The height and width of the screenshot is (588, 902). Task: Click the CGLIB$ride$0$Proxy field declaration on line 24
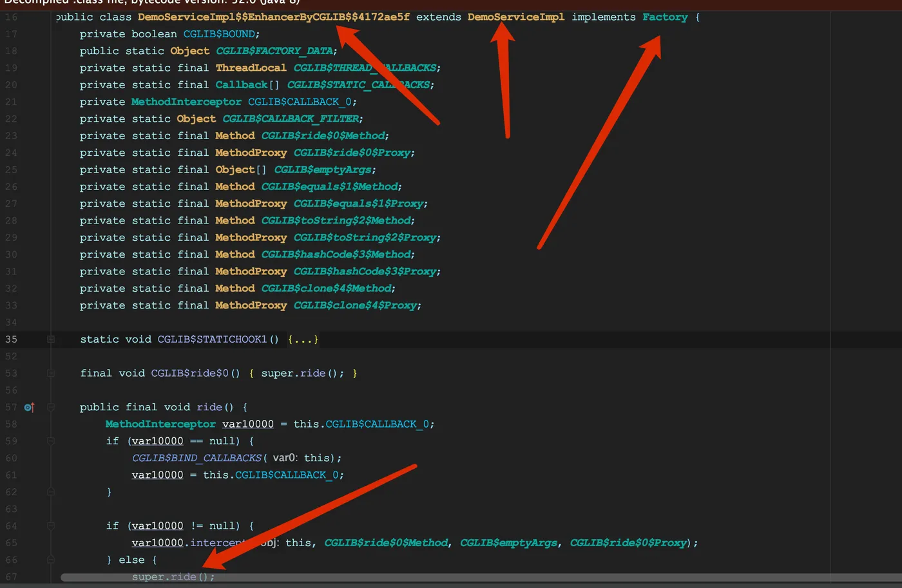pyautogui.click(x=352, y=153)
